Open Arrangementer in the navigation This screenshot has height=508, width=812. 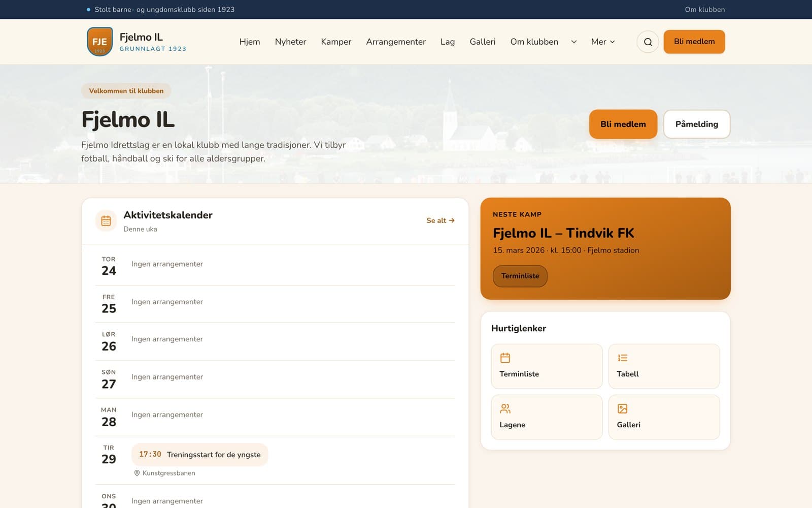click(396, 42)
